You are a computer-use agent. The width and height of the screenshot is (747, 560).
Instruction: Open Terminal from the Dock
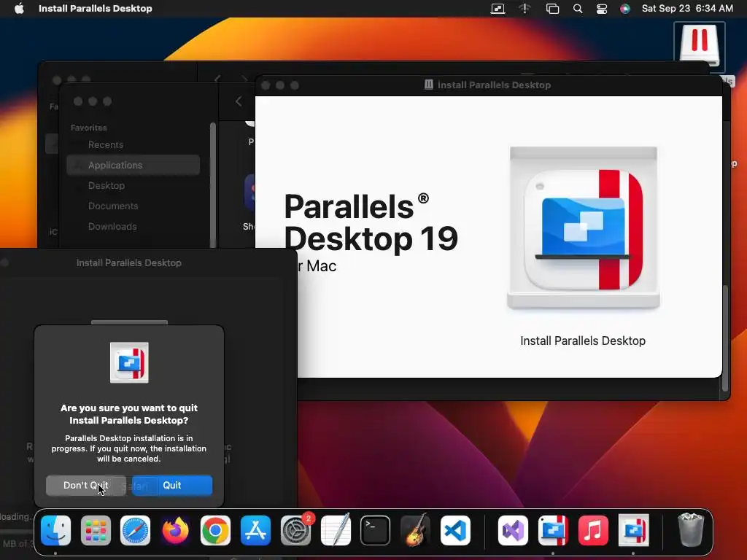point(376,531)
